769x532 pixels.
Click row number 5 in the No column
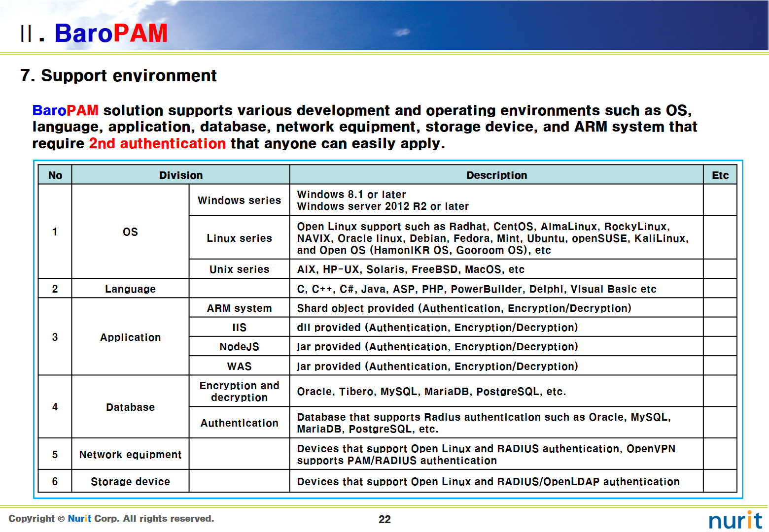55,454
